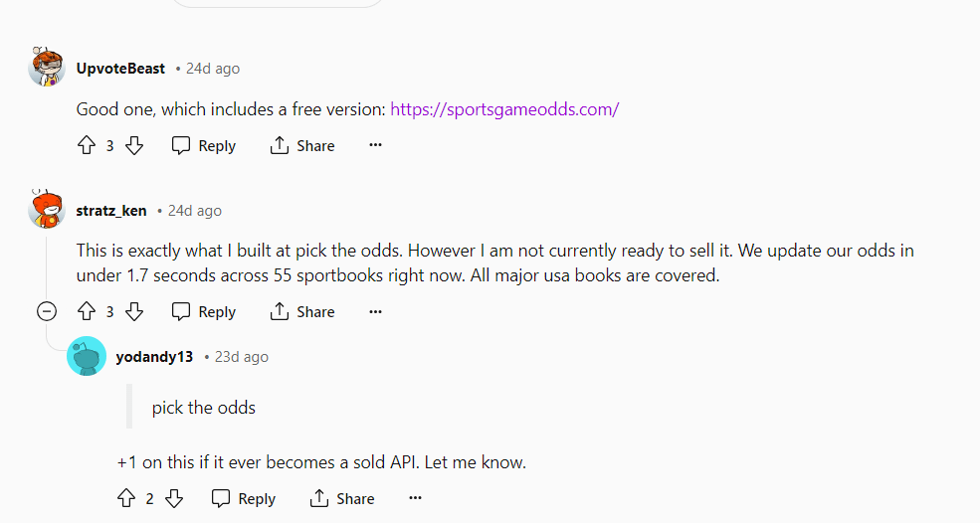
Task: Share stratz_ken's comment
Action: click(x=302, y=312)
